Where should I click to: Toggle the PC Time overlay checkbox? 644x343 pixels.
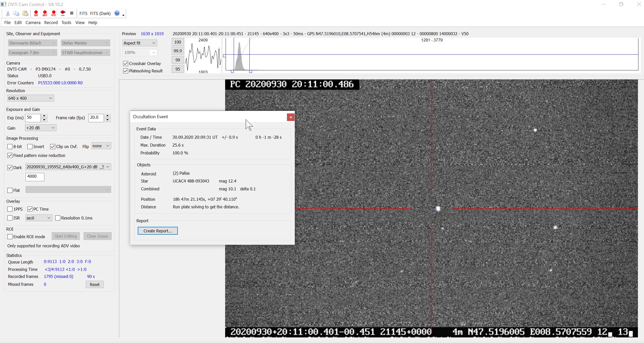coord(30,209)
